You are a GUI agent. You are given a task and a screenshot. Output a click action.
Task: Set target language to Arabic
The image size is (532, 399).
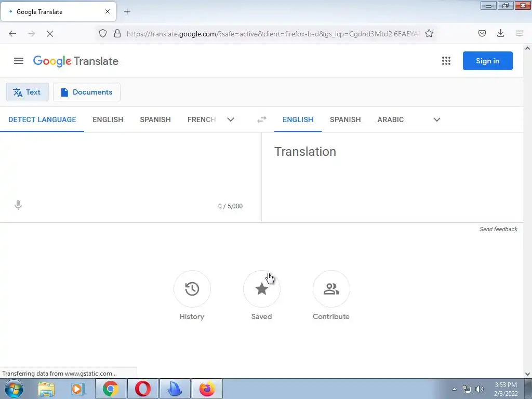(391, 119)
